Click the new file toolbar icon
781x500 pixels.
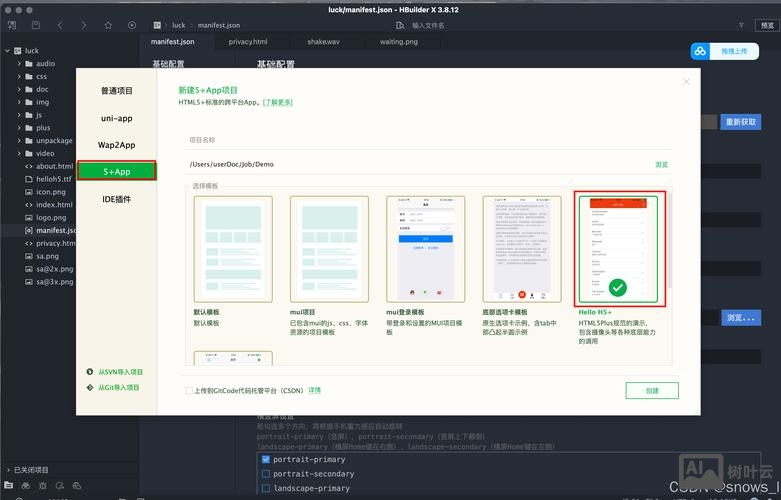point(12,25)
